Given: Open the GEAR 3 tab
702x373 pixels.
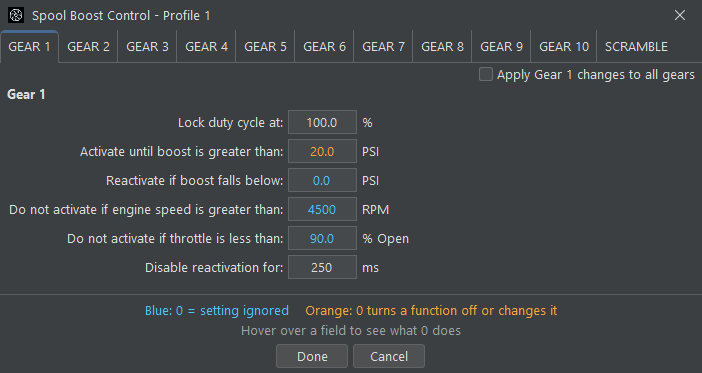Looking at the screenshot, I should [x=147, y=47].
